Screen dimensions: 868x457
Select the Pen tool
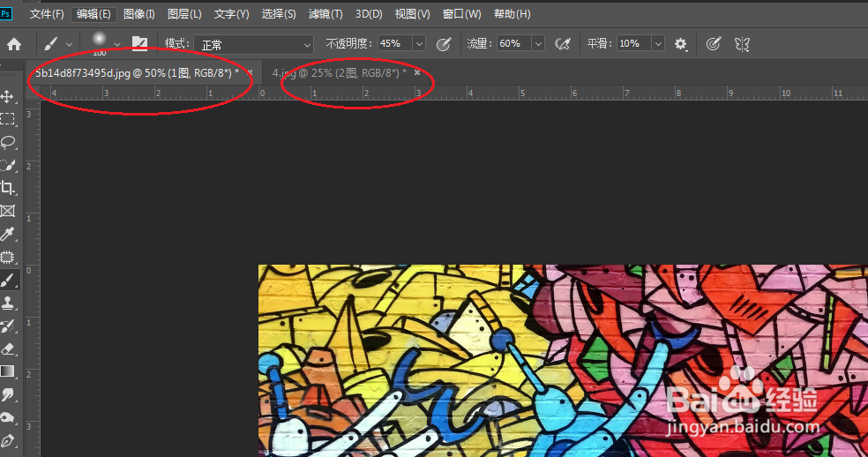(x=8, y=441)
